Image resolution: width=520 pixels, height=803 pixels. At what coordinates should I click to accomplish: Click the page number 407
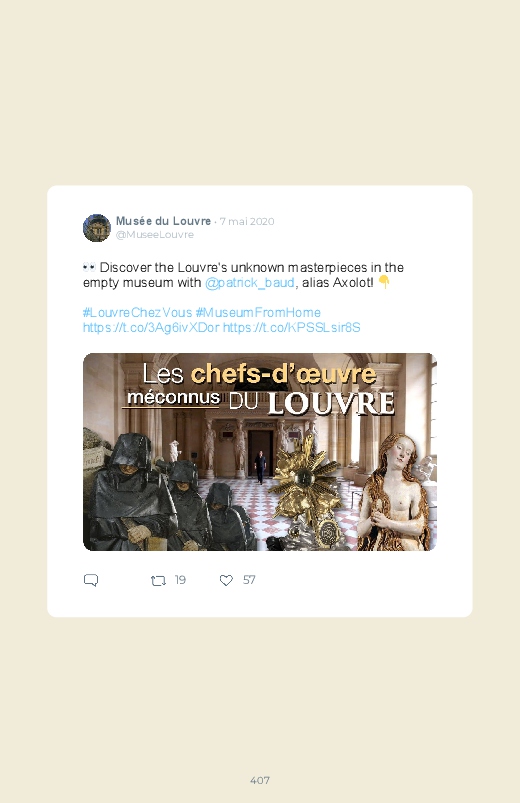tap(260, 780)
